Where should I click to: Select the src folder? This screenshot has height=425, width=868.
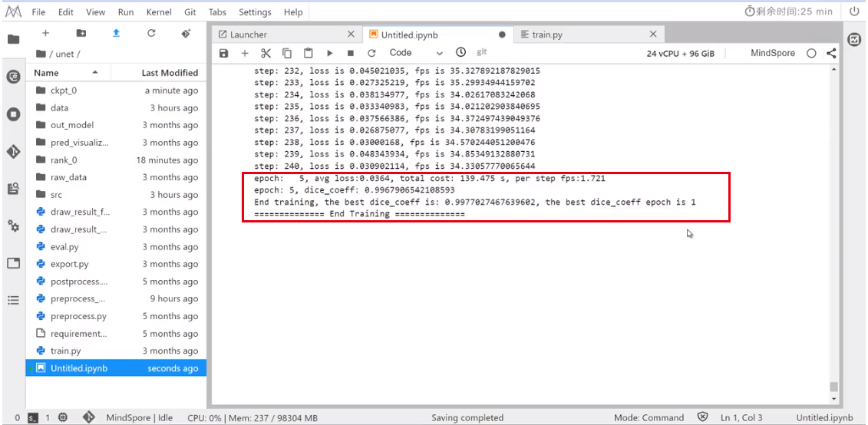point(116,195)
